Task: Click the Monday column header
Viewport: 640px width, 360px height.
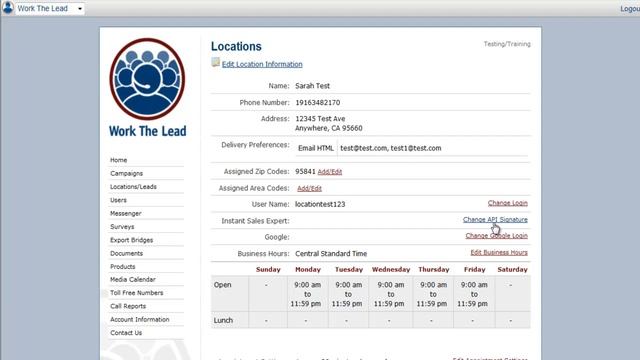Action: pos(308,269)
